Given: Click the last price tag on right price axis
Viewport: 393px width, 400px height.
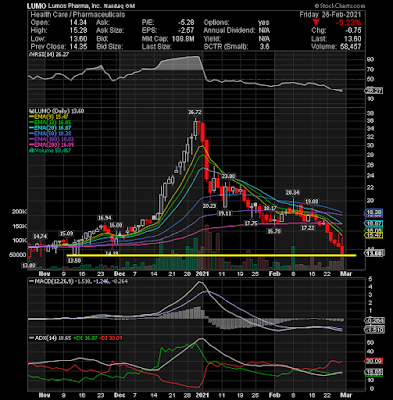Looking at the screenshot, I should click(374, 253).
